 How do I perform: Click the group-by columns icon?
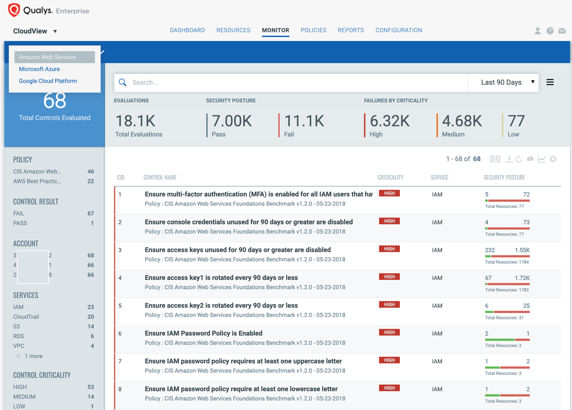click(x=495, y=159)
